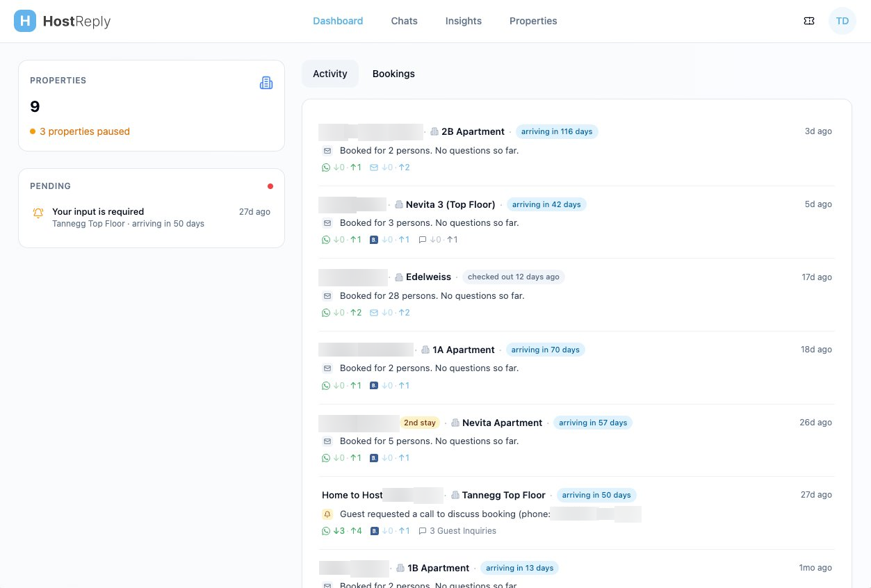
Task: Click chat bubble icon next to 3 Guest Inquiries
Action: tap(423, 531)
